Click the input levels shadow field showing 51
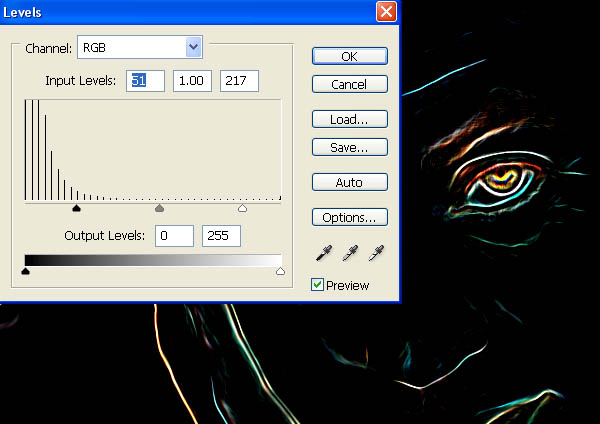Screen dimensions: 600x424 145,81
